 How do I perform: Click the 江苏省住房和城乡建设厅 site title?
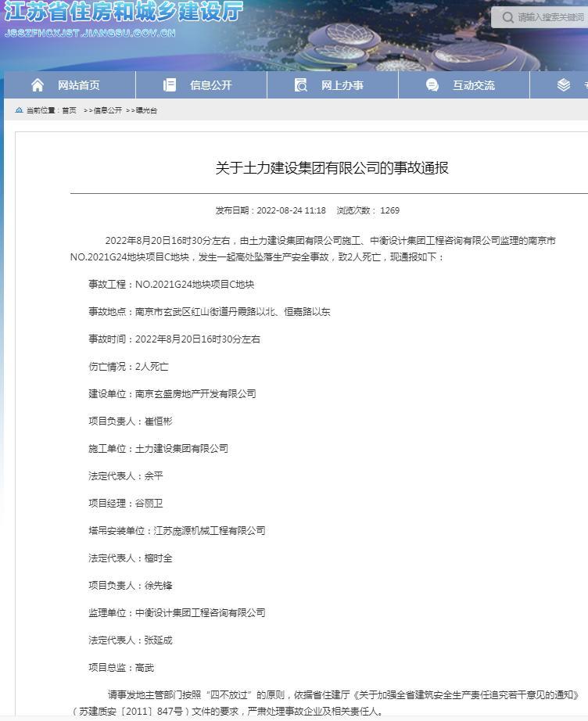[x=124, y=11]
